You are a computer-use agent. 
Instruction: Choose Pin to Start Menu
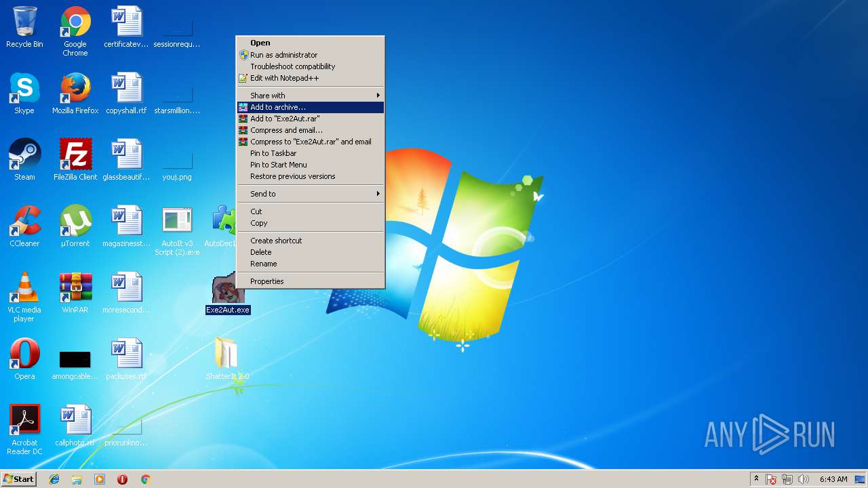311,165
